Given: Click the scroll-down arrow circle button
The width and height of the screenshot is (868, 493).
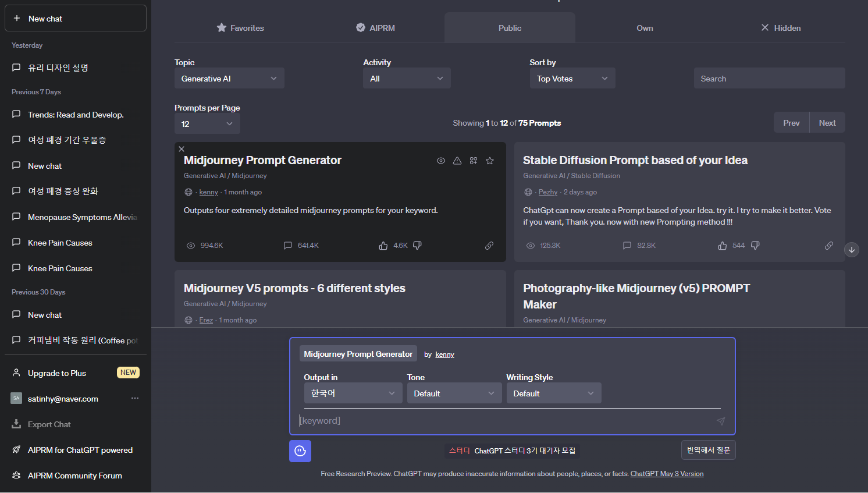Looking at the screenshot, I should coord(852,250).
